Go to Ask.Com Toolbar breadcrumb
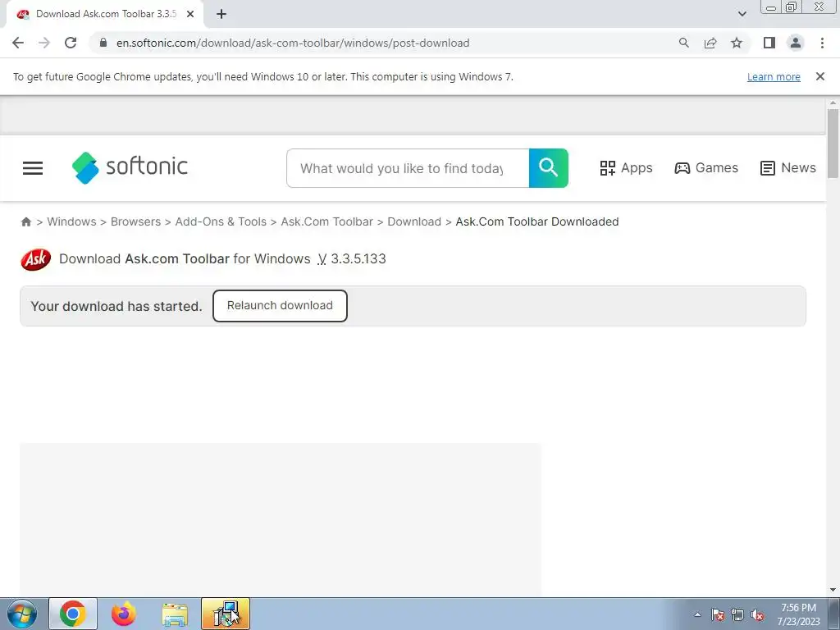The image size is (840, 630). pos(326,221)
